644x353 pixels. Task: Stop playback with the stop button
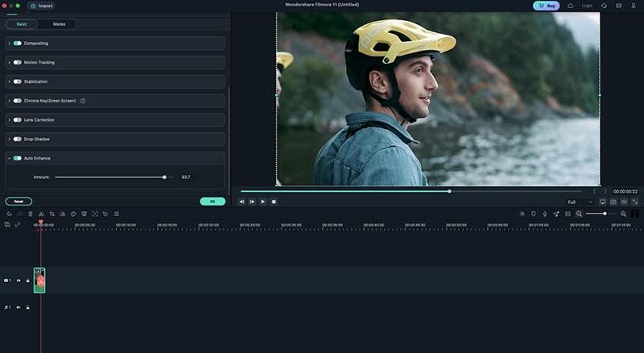[274, 201]
